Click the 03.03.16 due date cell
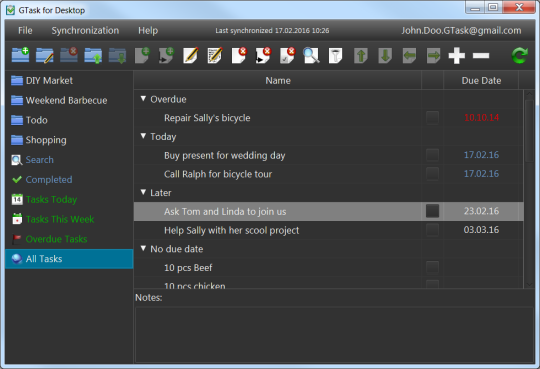This screenshot has width=540, height=369. [481, 230]
